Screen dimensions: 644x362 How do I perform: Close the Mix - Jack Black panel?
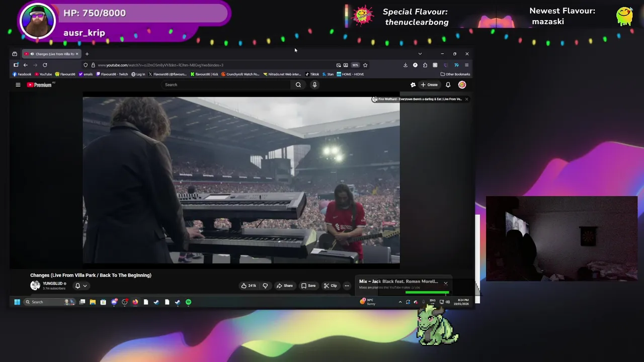(x=446, y=284)
